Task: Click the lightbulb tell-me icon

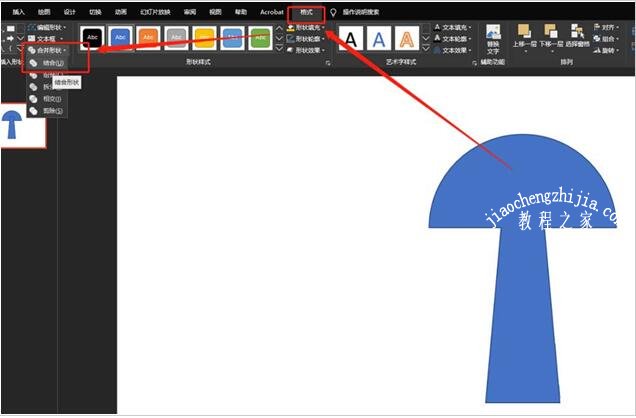Action: 333,13
